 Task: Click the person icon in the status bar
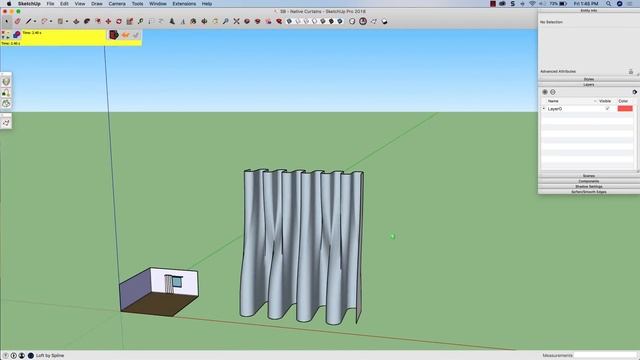[x=22, y=356]
